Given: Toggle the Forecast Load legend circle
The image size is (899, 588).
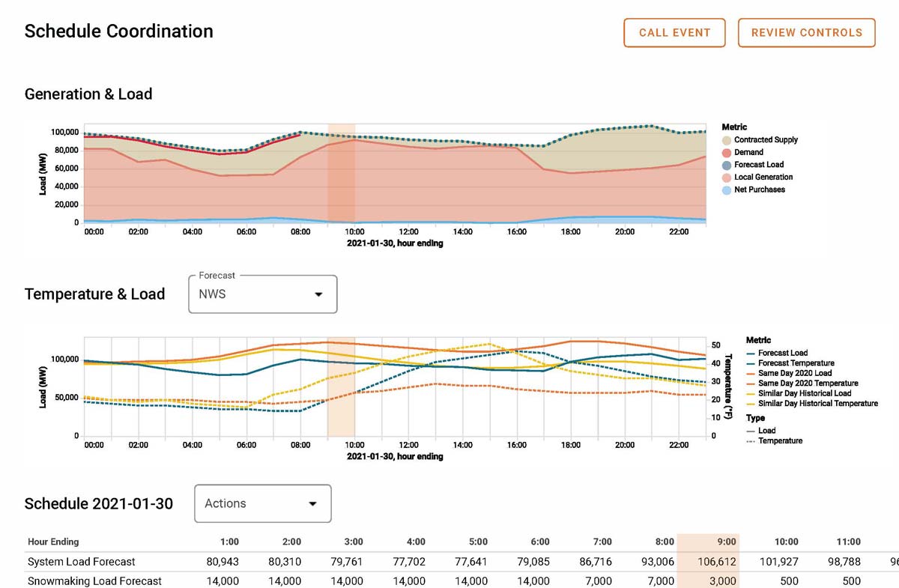Looking at the screenshot, I should click(727, 165).
